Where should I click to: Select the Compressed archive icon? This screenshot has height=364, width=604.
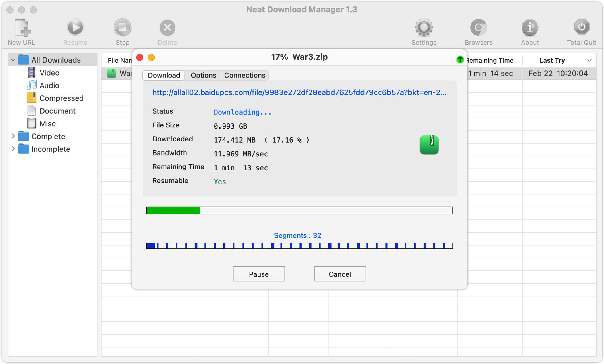[x=32, y=98]
